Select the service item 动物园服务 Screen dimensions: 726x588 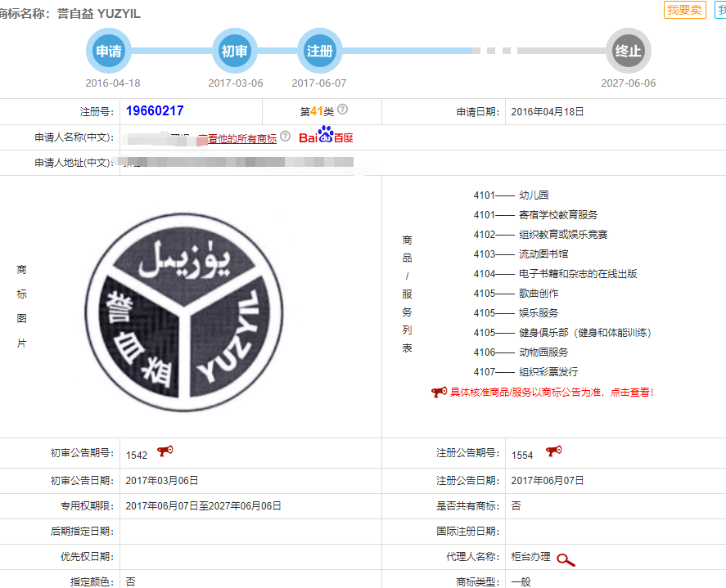[543, 352]
